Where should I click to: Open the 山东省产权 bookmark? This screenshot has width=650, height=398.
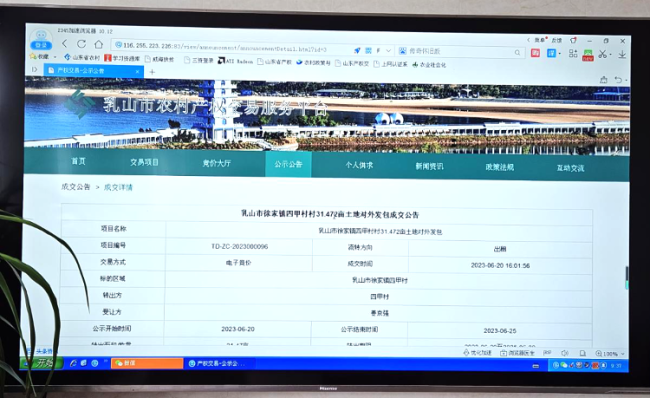274,62
